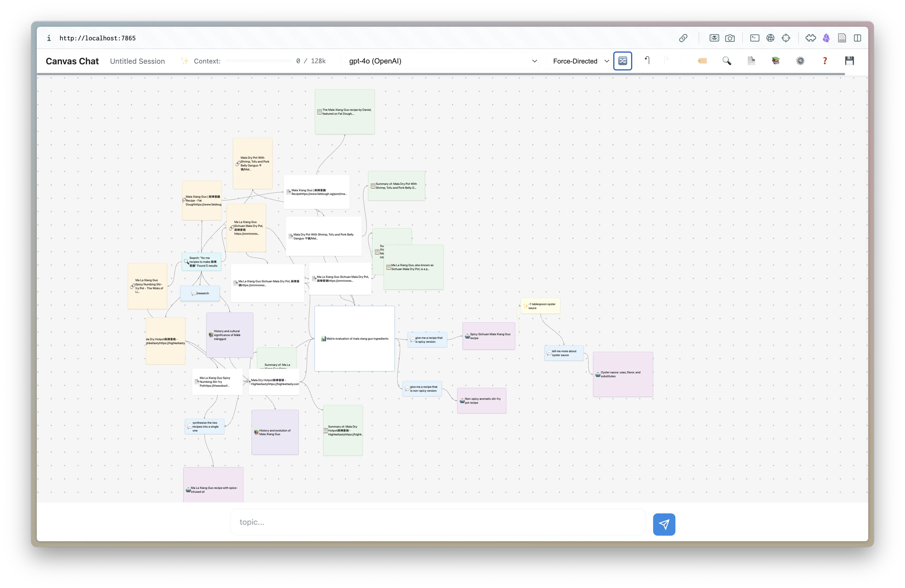Select 'The Mala Xiang Guo recipe by Daniel' node

point(344,112)
